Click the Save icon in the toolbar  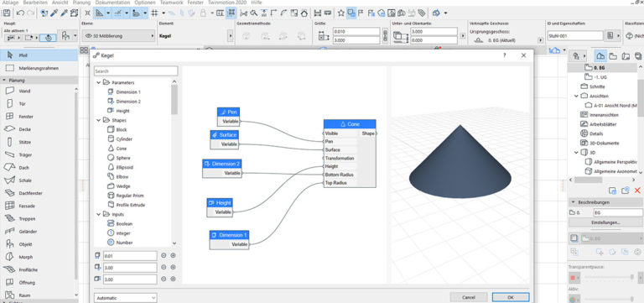click(7, 13)
